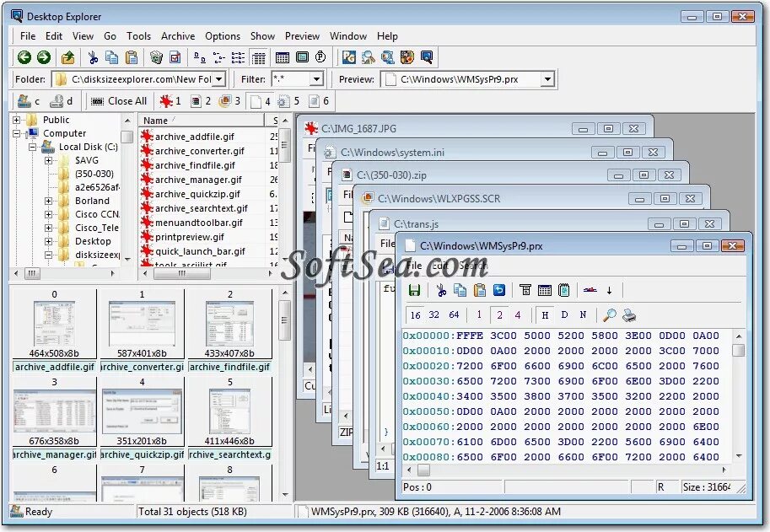Toggle H hexadecimal display mode
The height and width of the screenshot is (532, 770).
coord(545,315)
